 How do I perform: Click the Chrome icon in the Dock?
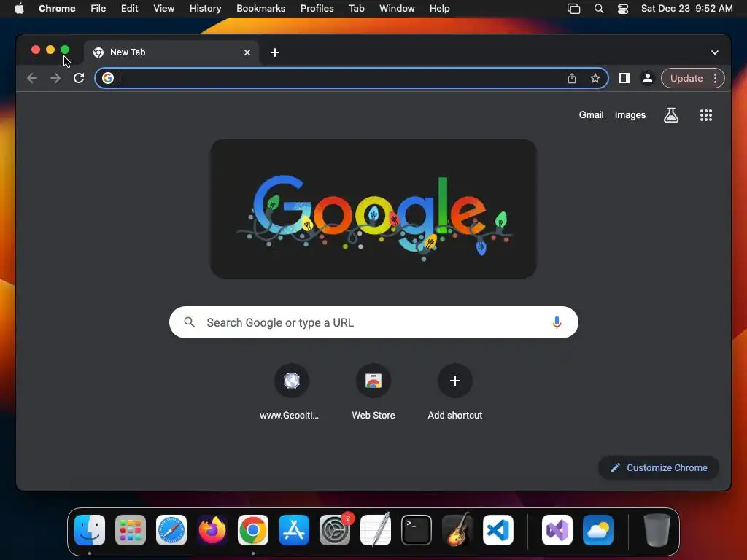tap(253, 530)
